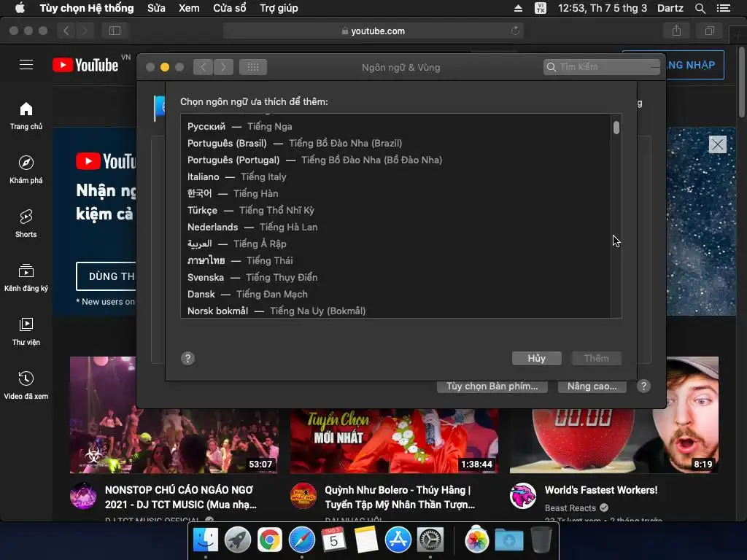
Task: Select Italiano — Tiếng Italy row
Action: pyautogui.click(x=395, y=176)
